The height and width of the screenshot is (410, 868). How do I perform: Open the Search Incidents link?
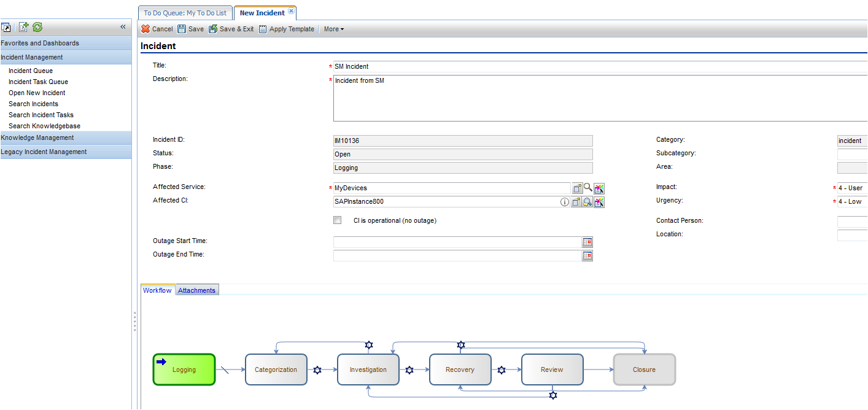click(33, 104)
